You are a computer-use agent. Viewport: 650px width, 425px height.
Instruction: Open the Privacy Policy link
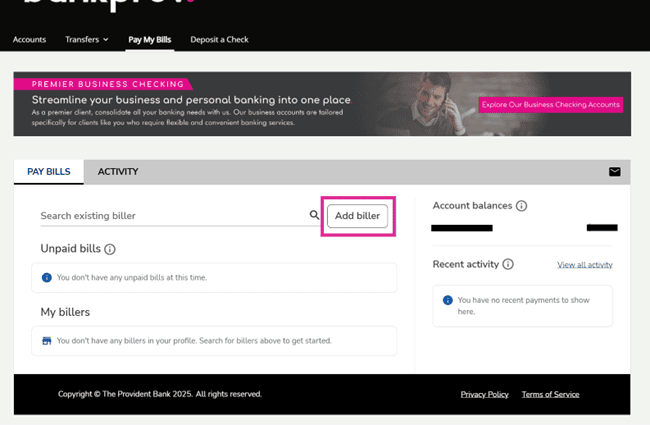[484, 394]
